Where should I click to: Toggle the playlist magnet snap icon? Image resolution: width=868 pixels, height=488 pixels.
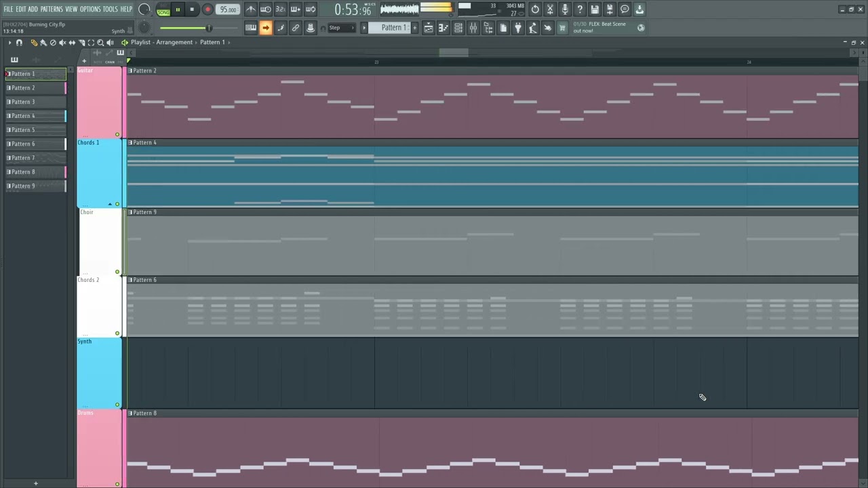point(19,43)
